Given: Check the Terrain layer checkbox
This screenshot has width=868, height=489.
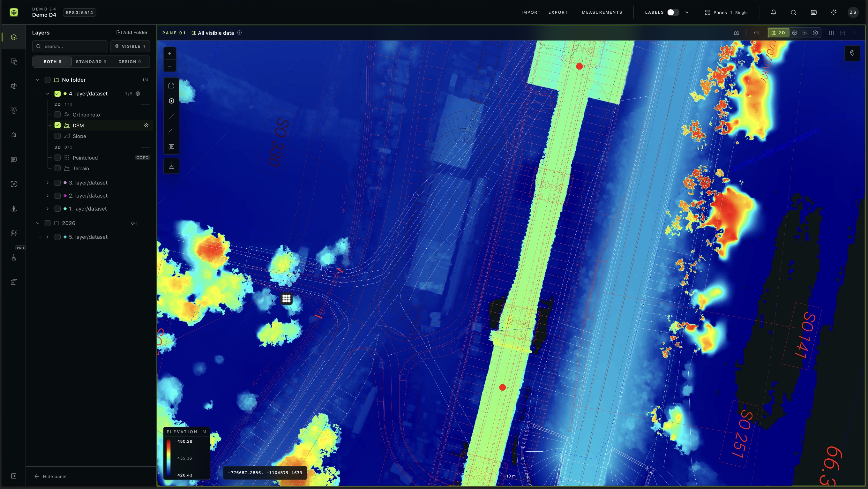Looking at the screenshot, I should pyautogui.click(x=58, y=168).
